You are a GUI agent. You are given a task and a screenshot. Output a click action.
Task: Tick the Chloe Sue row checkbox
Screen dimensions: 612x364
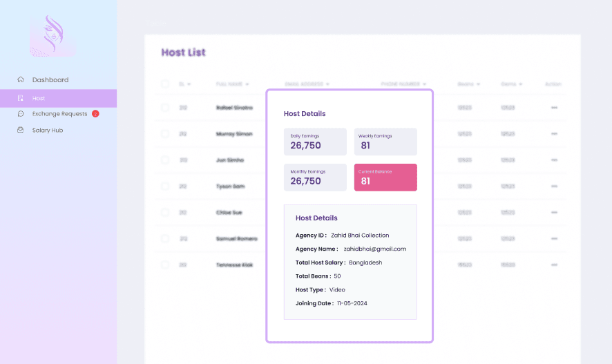(165, 212)
